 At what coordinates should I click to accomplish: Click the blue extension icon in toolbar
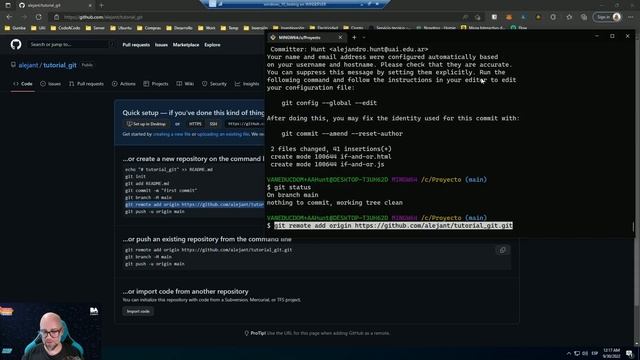tap(523, 17)
